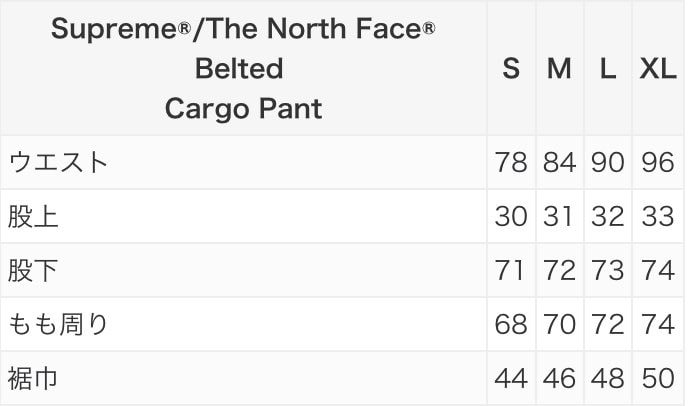The image size is (688, 406).
Task: Click thigh value 70 for size M
Action: click(x=559, y=324)
